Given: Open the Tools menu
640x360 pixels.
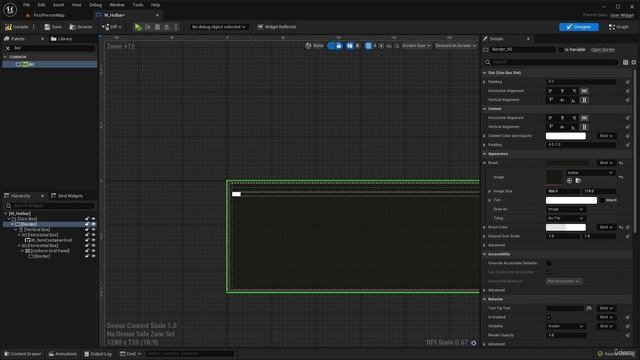Looking at the screenshot, I should tap(138, 5).
